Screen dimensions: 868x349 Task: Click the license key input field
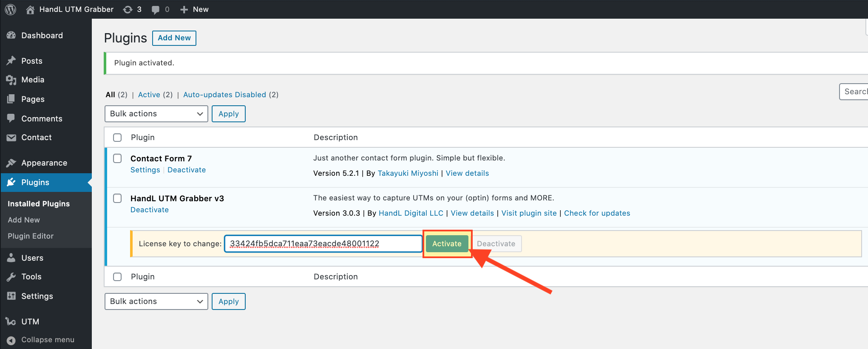[323, 244]
